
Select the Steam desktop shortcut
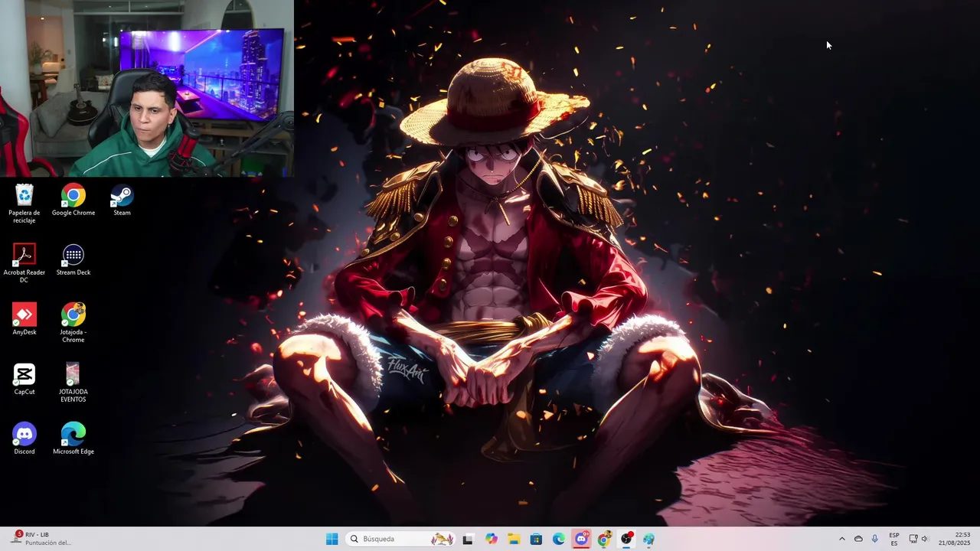pos(122,201)
